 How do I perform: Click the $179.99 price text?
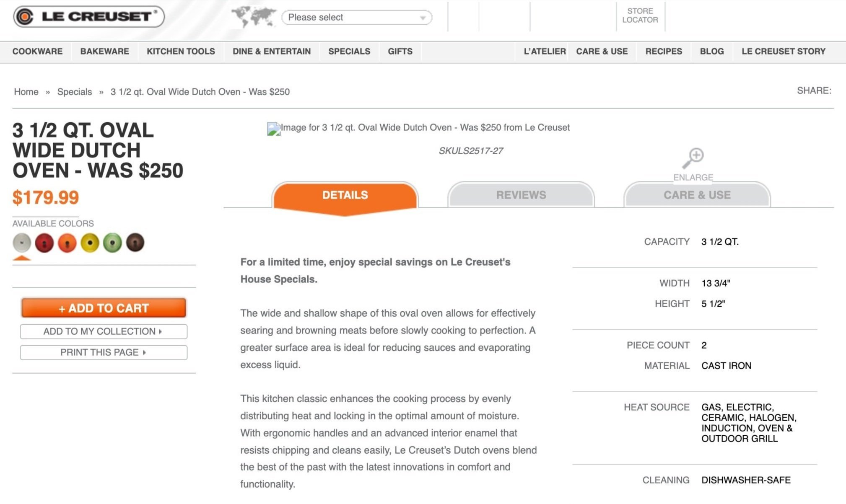tap(46, 197)
